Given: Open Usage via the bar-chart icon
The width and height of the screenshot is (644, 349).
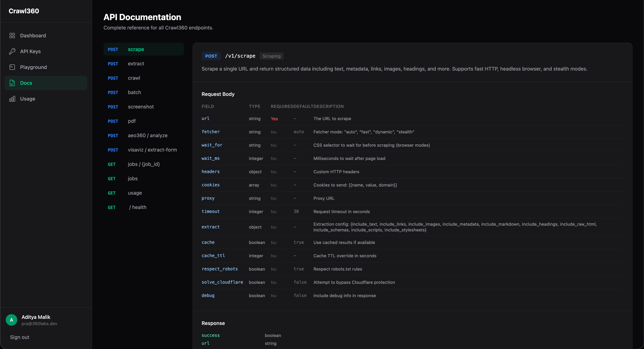Looking at the screenshot, I should coord(12,99).
